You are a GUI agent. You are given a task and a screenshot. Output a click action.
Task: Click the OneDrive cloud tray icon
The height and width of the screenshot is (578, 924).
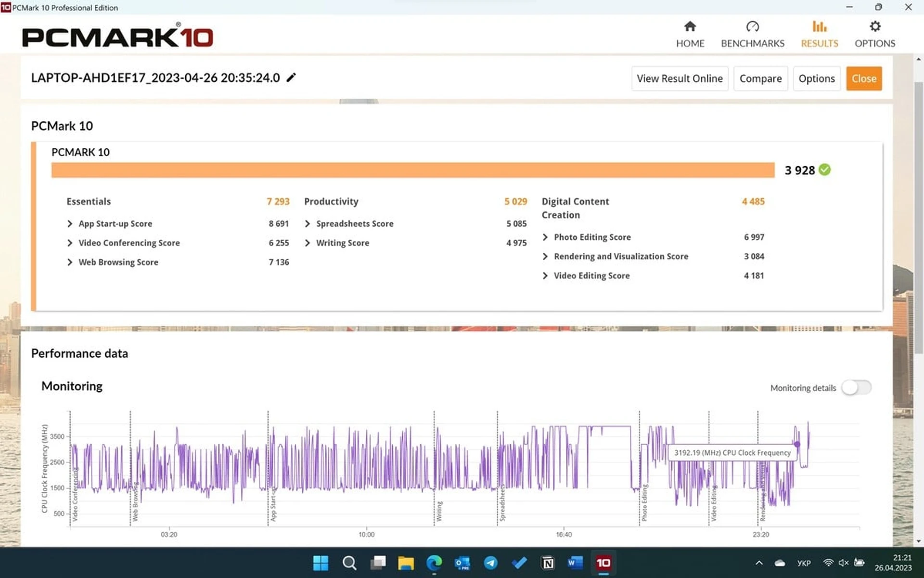[780, 563]
